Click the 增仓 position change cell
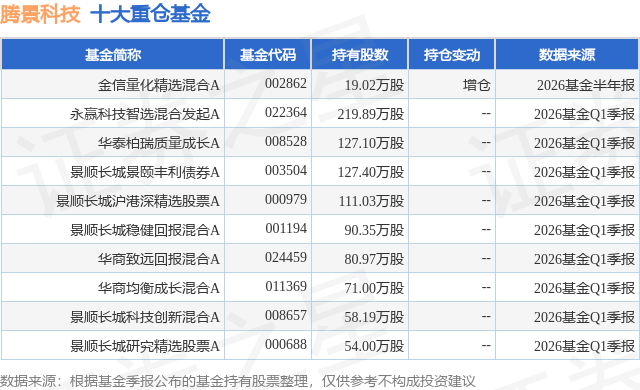This screenshot has height=390, width=640. pos(476,85)
